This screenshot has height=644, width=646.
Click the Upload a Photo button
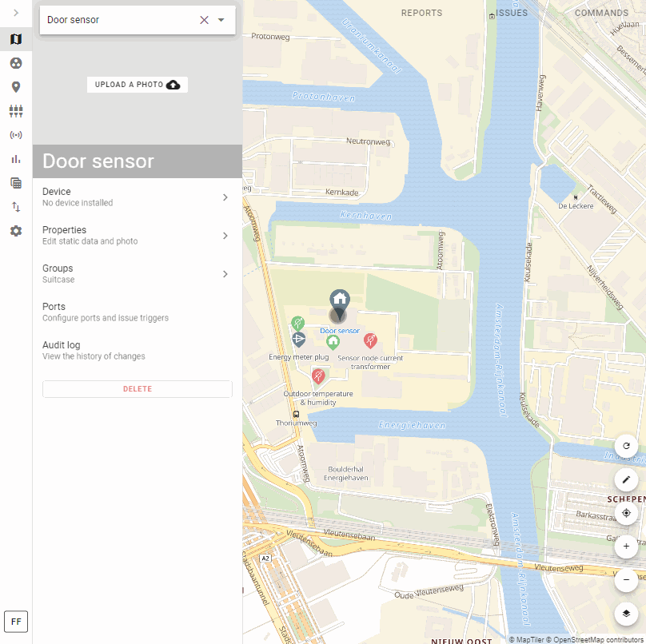(x=138, y=85)
